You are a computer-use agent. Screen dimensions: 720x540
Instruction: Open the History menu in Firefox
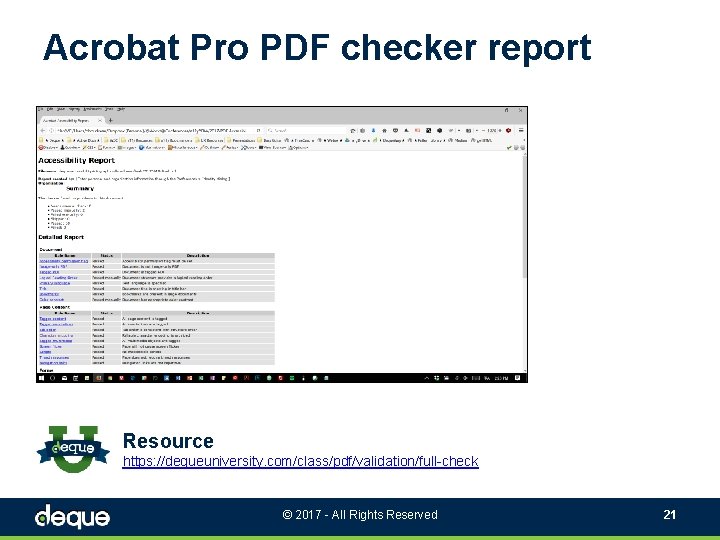(x=74, y=109)
